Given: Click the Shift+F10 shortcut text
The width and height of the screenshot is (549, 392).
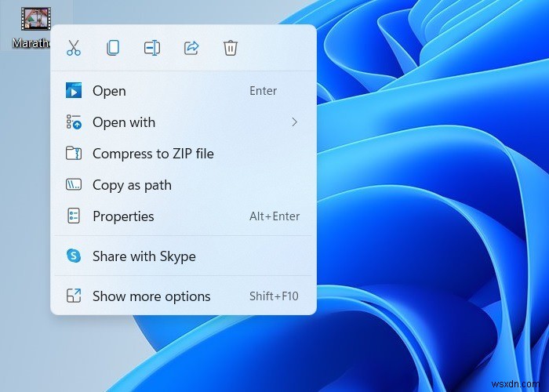Looking at the screenshot, I should pos(274,296).
